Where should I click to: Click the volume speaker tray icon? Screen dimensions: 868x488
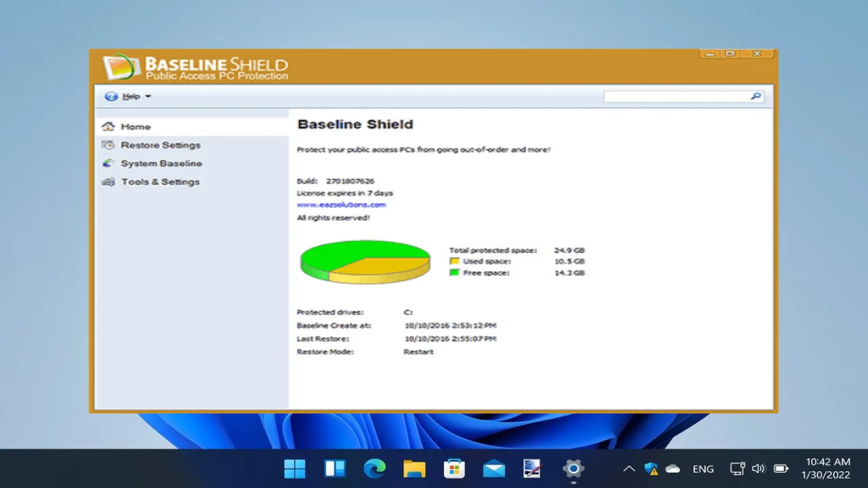pyautogui.click(x=759, y=468)
